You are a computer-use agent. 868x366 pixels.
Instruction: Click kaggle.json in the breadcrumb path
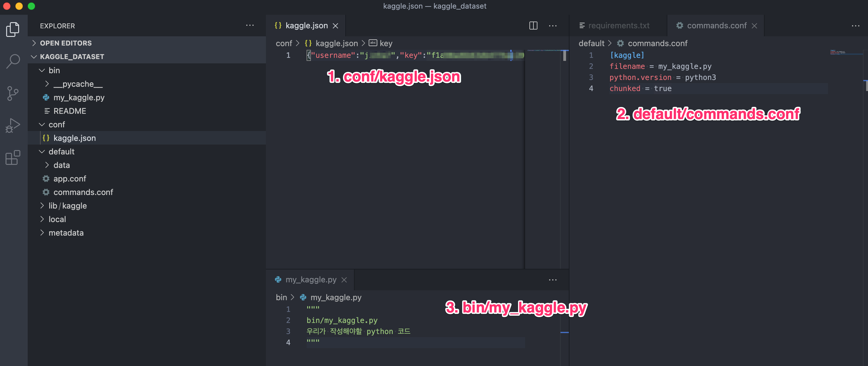pyautogui.click(x=336, y=43)
